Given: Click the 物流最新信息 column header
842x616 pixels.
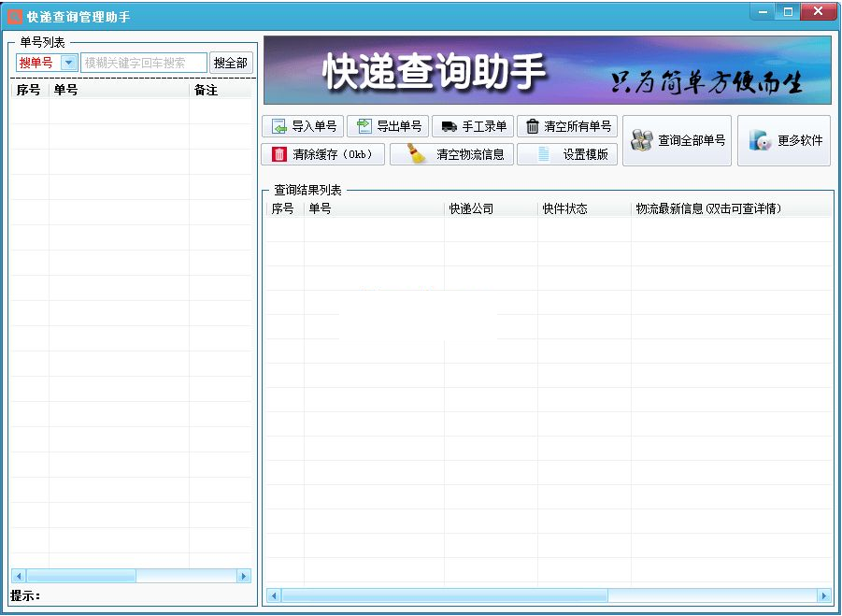Looking at the screenshot, I should [729, 208].
